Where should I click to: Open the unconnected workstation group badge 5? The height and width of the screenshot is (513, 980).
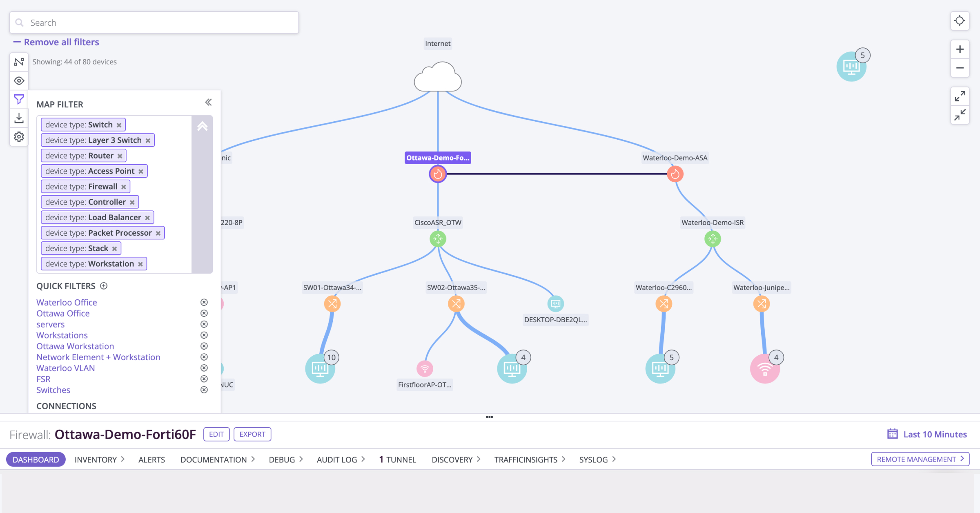tap(851, 66)
